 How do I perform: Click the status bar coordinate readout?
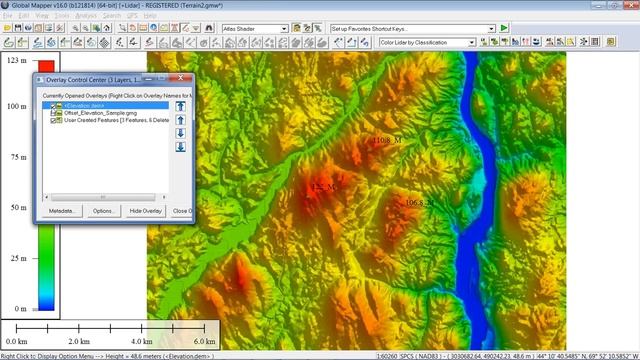pos(506,356)
